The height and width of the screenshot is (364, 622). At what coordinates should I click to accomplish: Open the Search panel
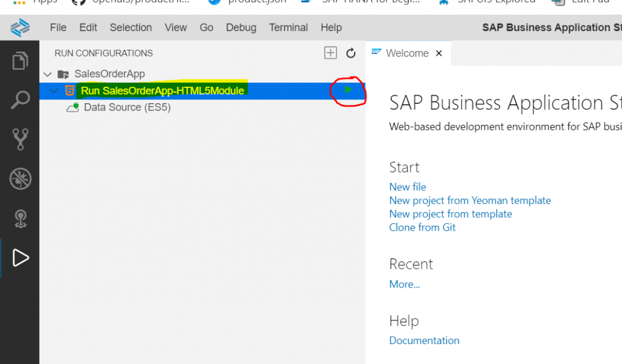20,100
